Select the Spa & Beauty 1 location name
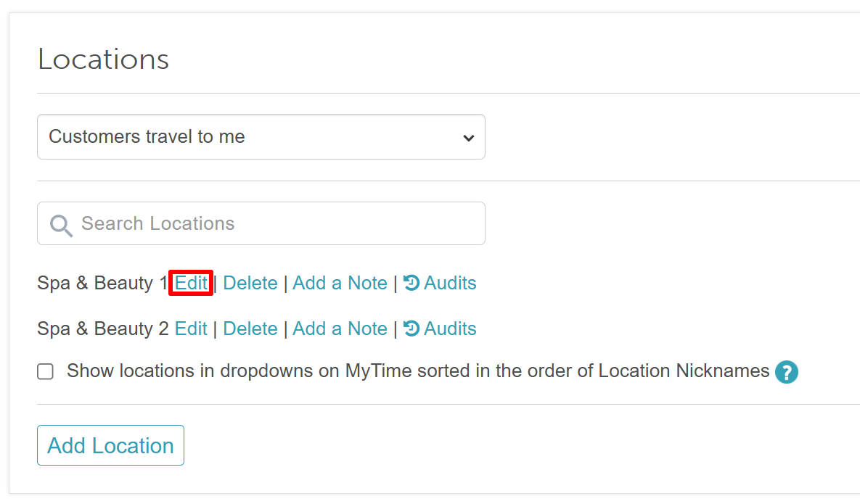860x504 pixels. point(102,283)
